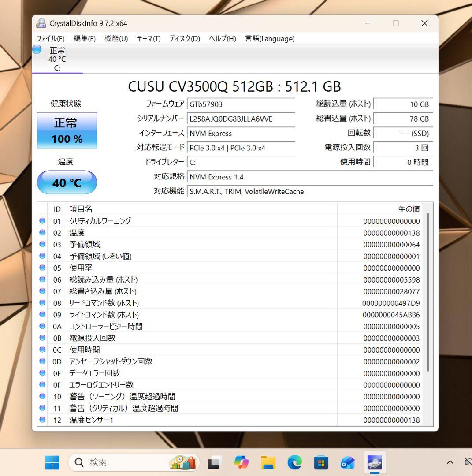Launch Microsoft Edge from the taskbar
Image resolution: width=472 pixels, height=476 pixels.
294,462
